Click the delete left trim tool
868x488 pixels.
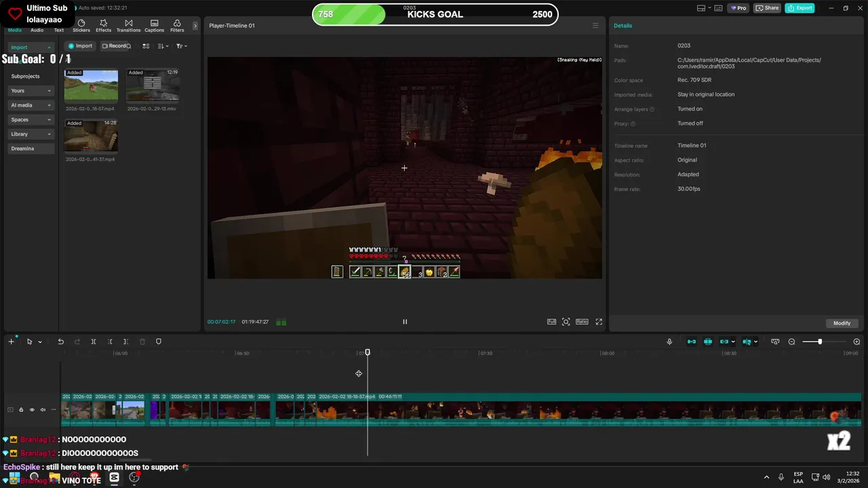110,342
